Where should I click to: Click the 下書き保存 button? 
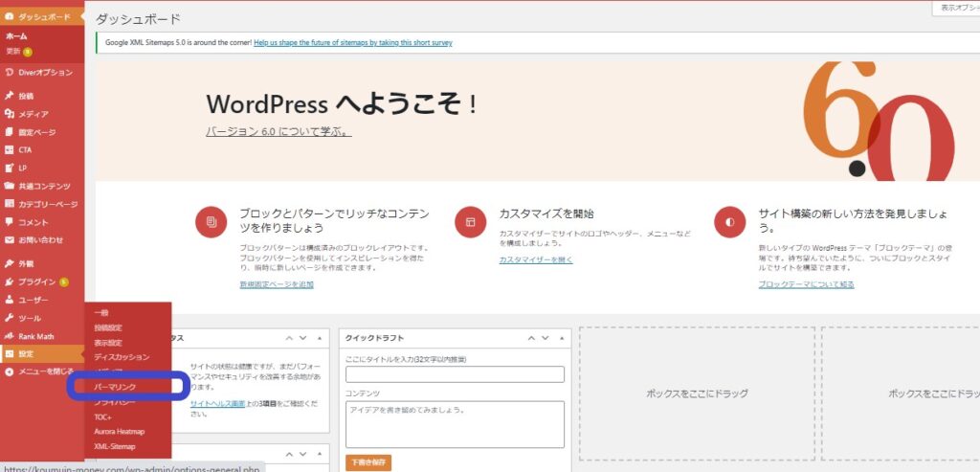click(368, 463)
